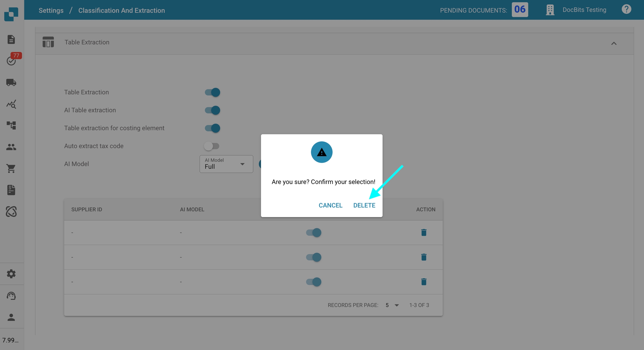Viewport: 644px width, 350px height.
Task: Click the delivery truck sidebar icon
Action: 11,82
